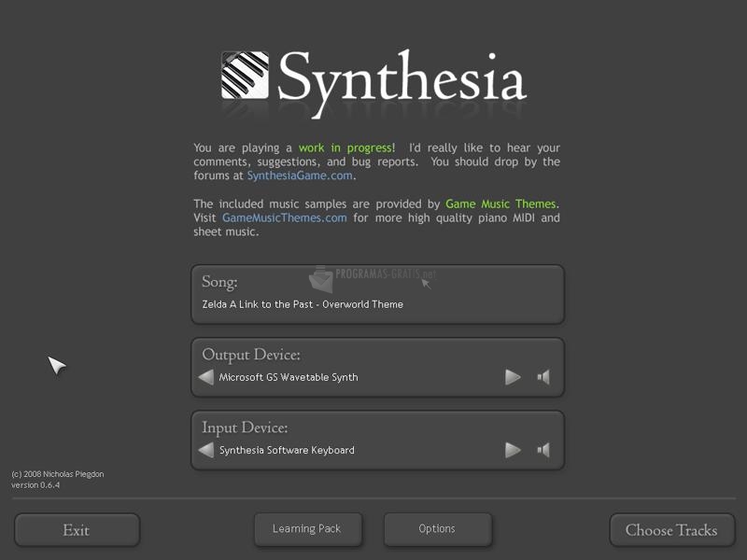Screen dimensions: 747x560
Task: Open the Options button
Action: 437,529
